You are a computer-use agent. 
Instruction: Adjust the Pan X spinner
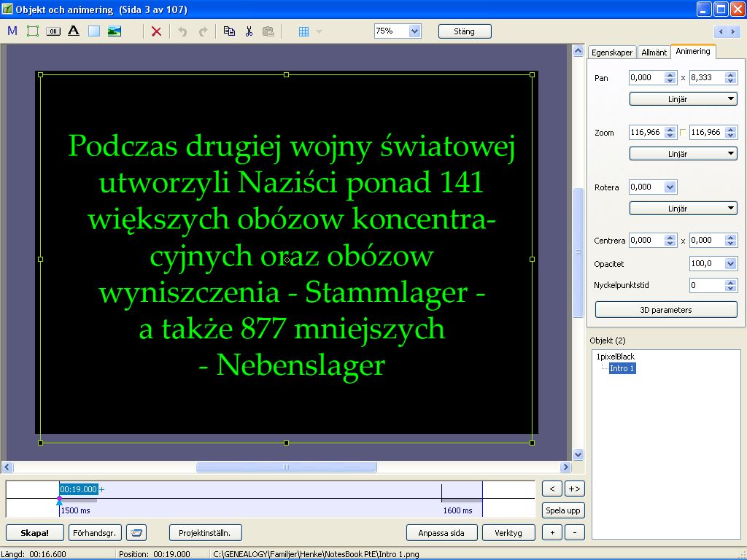click(x=670, y=77)
